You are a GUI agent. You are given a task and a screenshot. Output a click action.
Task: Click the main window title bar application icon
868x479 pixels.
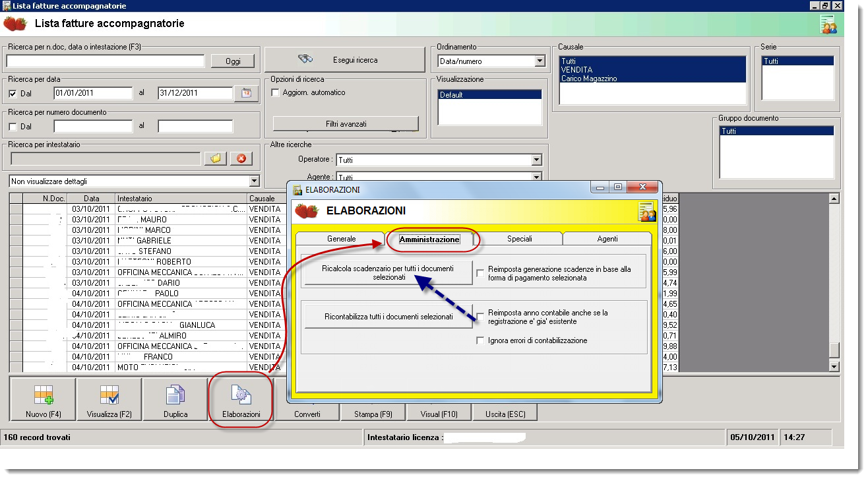[x=6, y=6]
